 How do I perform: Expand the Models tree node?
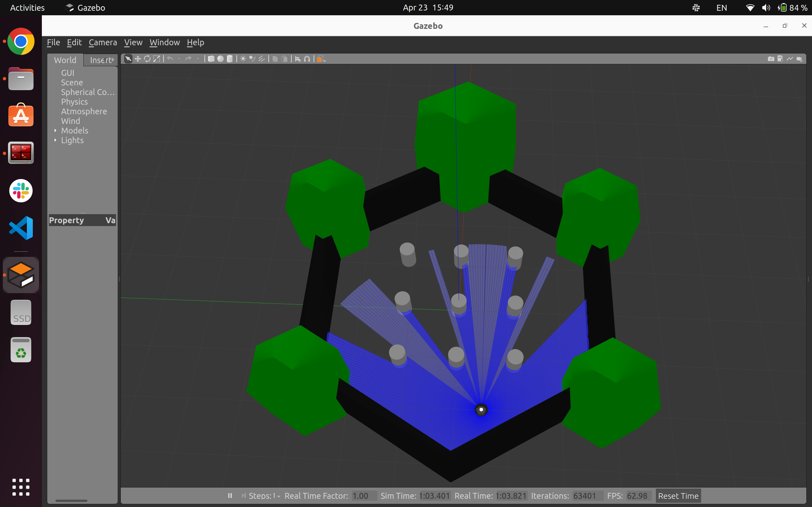coord(56,130)
